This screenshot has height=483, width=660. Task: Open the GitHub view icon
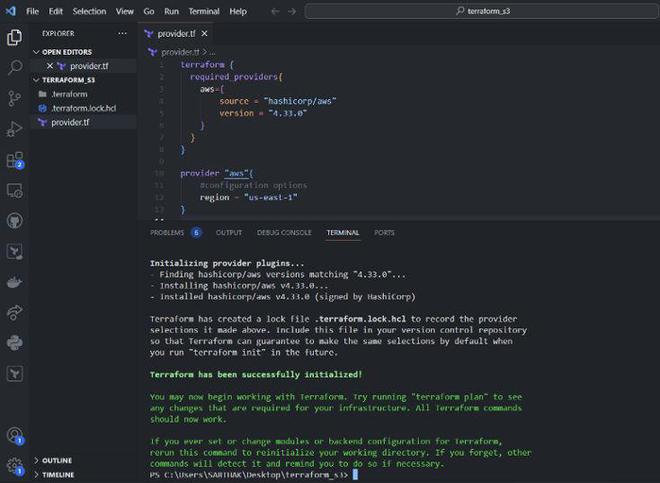(15, 221)
